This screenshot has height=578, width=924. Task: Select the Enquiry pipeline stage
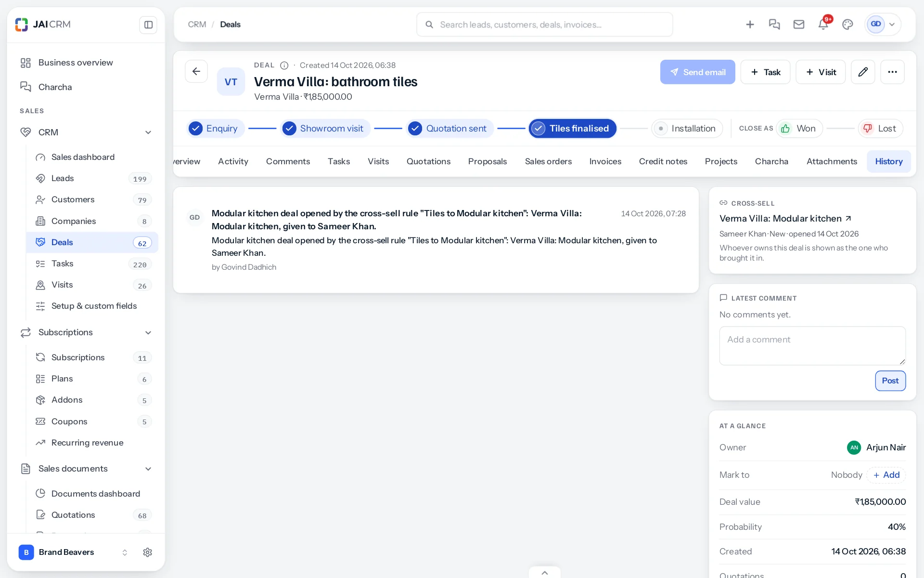pyautogui.click(x=216, y=129)
